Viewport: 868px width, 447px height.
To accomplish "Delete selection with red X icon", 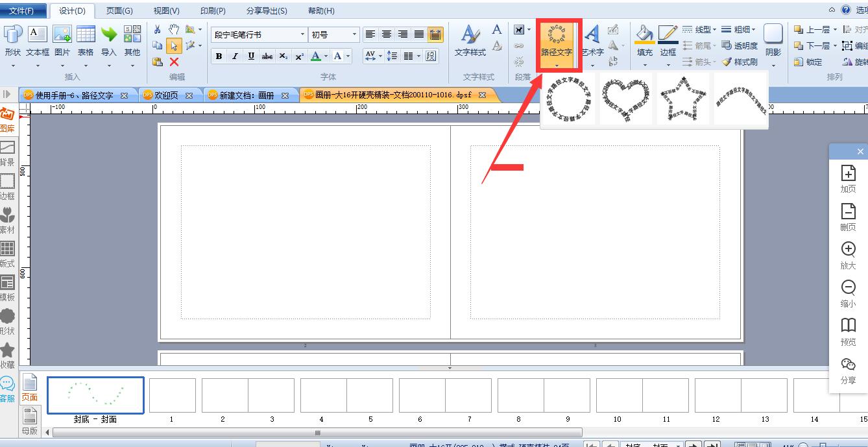I will [x=174, y=62].
